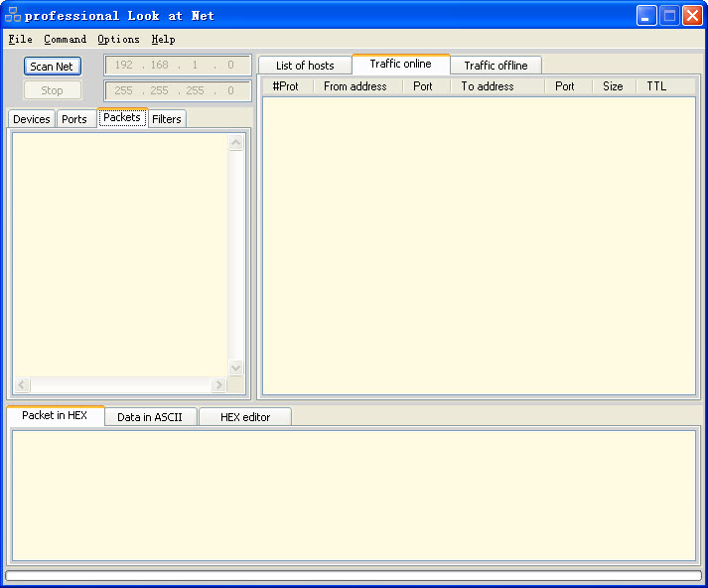Switch to the Filters tab
Viewport: 708px width, 588px height.
click(x=167, y=119)
